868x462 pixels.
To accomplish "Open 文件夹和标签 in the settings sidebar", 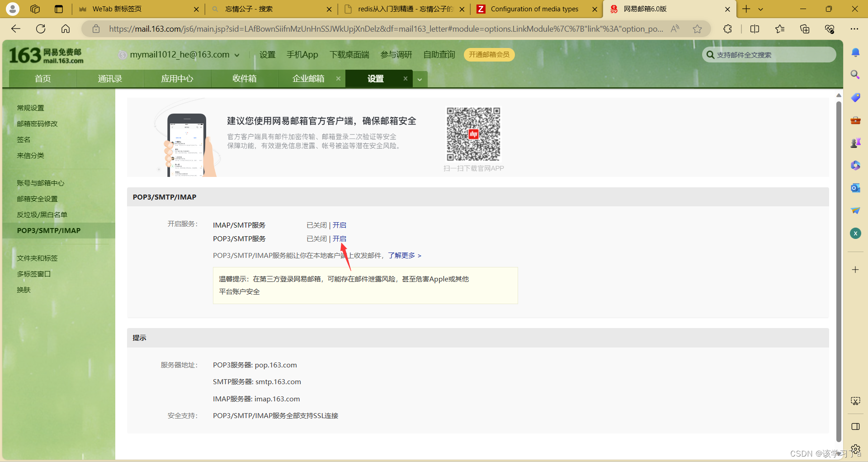I will point(38,258).
